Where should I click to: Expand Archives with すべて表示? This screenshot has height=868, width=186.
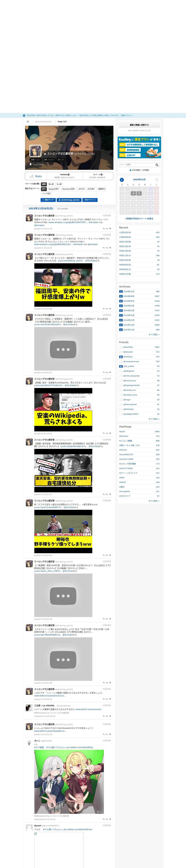click(x=154, y=335)
